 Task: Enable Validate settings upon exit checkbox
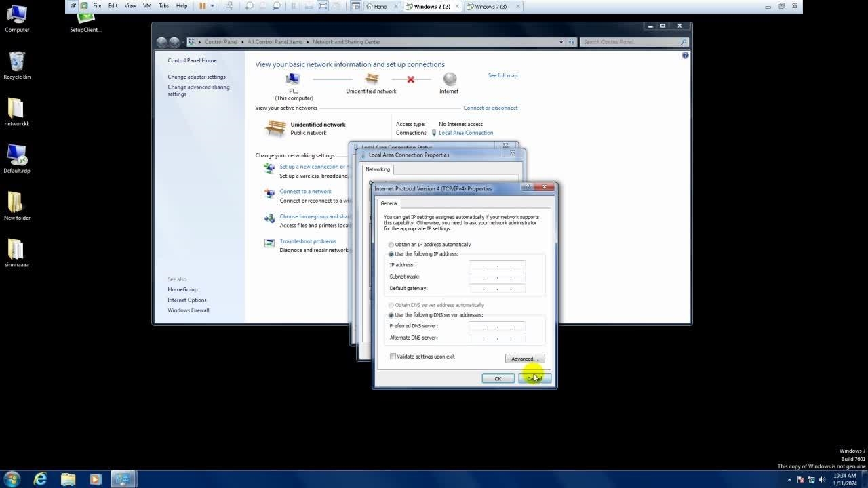click(393, 357)
